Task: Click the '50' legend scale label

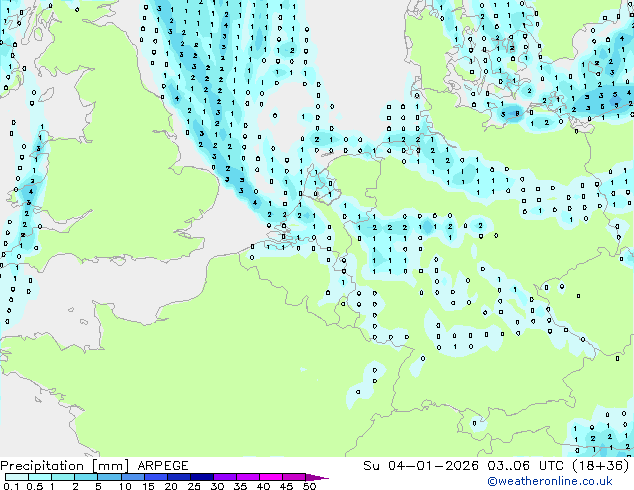Action: (x=309, y=486)
